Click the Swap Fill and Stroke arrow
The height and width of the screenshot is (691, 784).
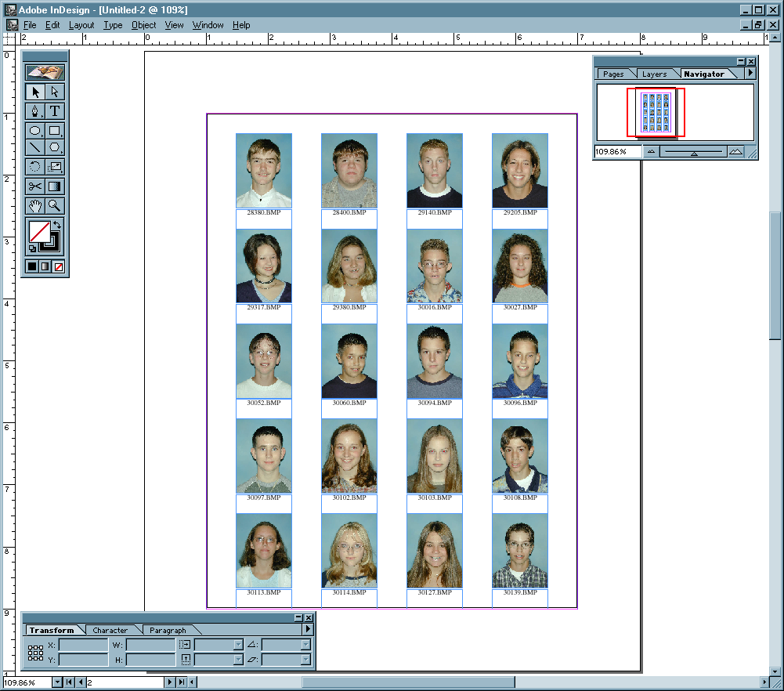tap(57, 225)
